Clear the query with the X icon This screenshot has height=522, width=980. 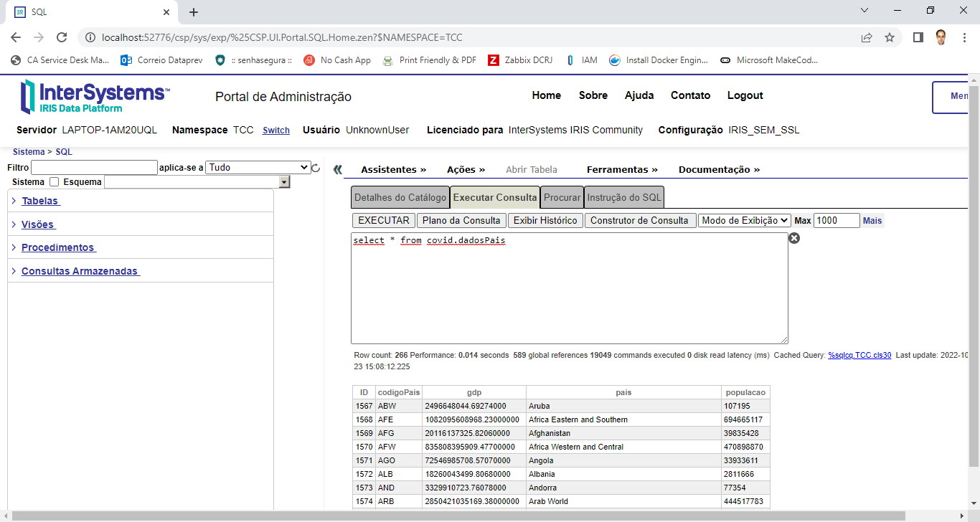tap(794, 238)
